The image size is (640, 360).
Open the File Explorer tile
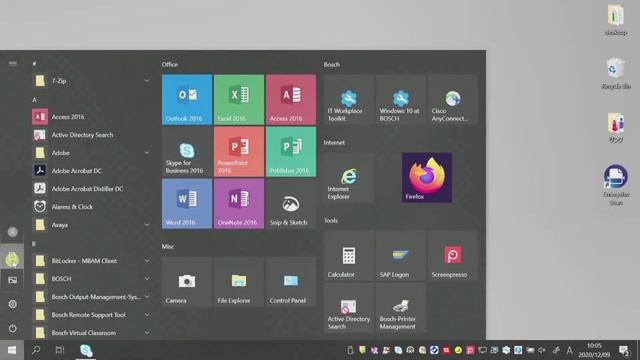point(239,282)
